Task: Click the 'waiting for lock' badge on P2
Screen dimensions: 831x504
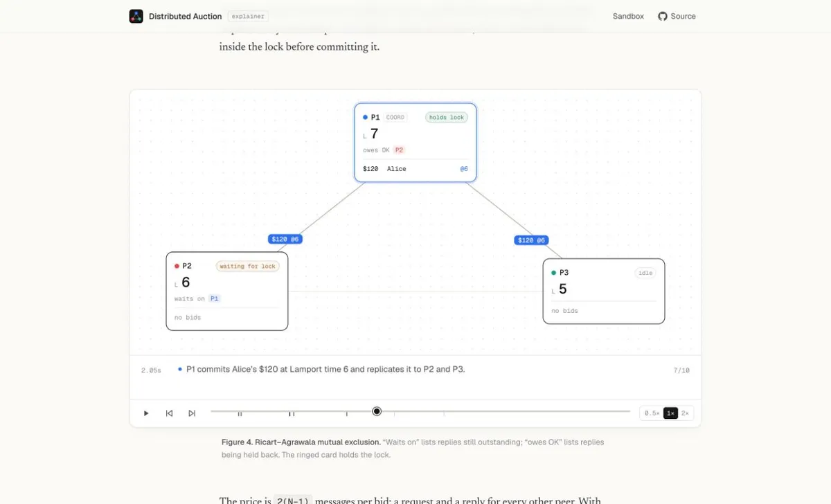Action: click(248, 266)
